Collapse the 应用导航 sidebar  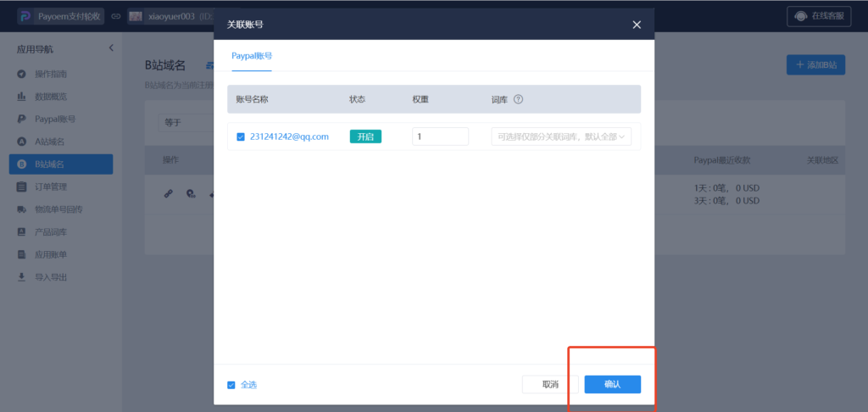coord(110,48)
